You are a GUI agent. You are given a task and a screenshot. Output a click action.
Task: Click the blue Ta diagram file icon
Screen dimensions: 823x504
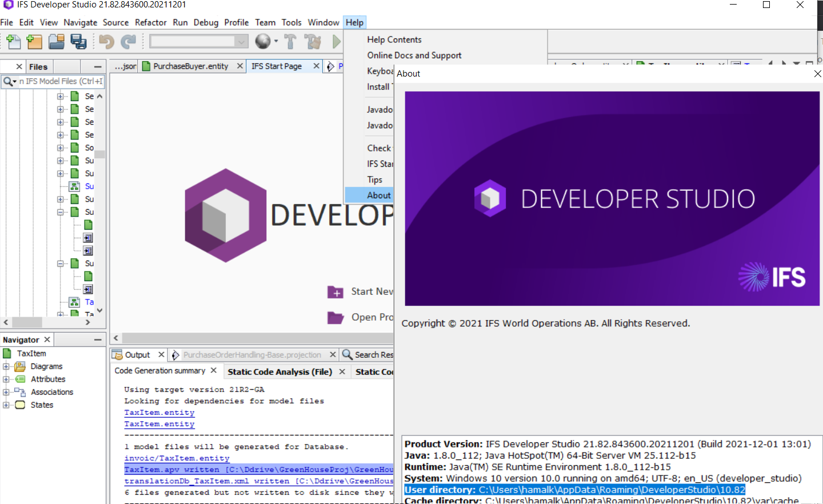click(x=74, y=302)
